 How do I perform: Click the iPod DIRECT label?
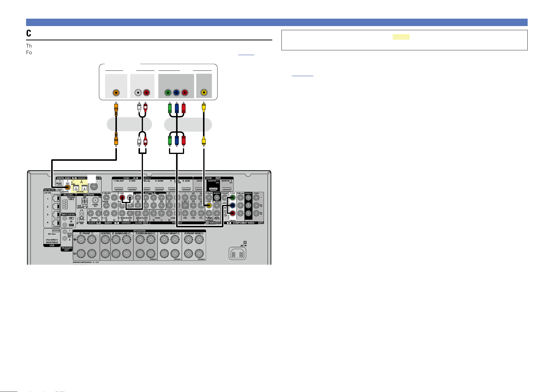52,240
